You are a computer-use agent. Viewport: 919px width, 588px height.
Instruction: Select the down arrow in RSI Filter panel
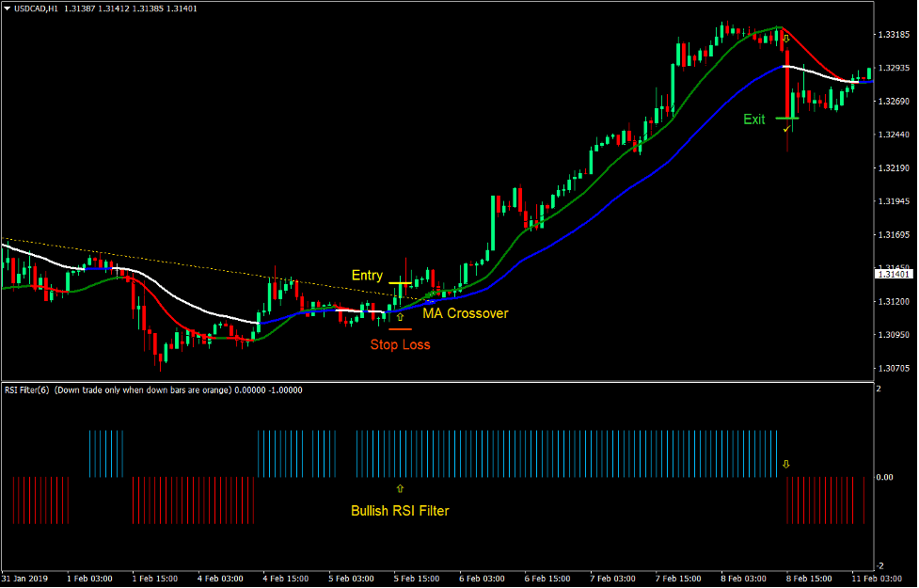click(786, 464)
